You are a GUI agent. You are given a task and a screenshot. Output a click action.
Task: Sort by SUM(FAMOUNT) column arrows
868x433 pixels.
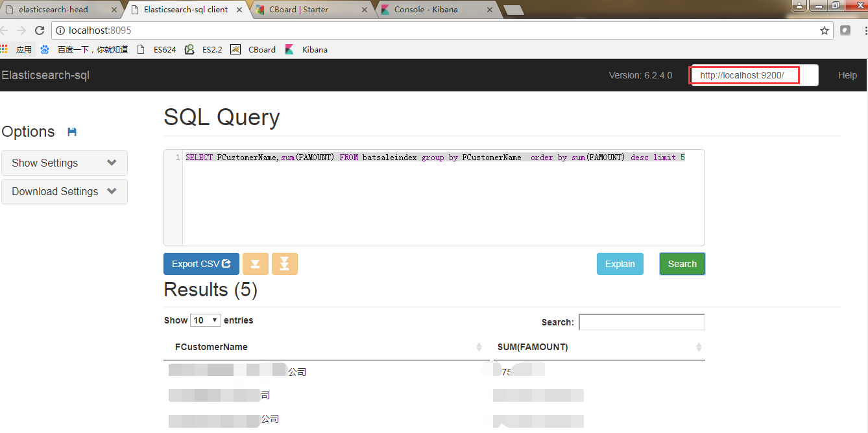click(699, 347)
